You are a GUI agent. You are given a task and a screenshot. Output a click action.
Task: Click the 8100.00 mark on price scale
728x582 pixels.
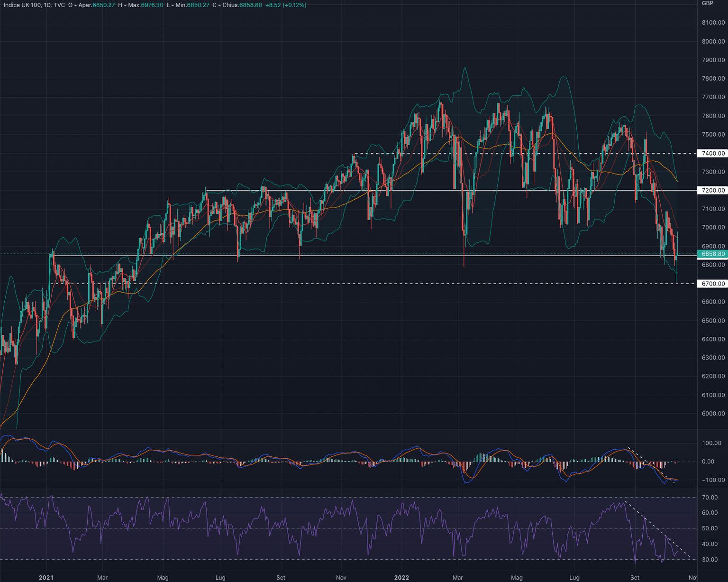pos(713,23)
